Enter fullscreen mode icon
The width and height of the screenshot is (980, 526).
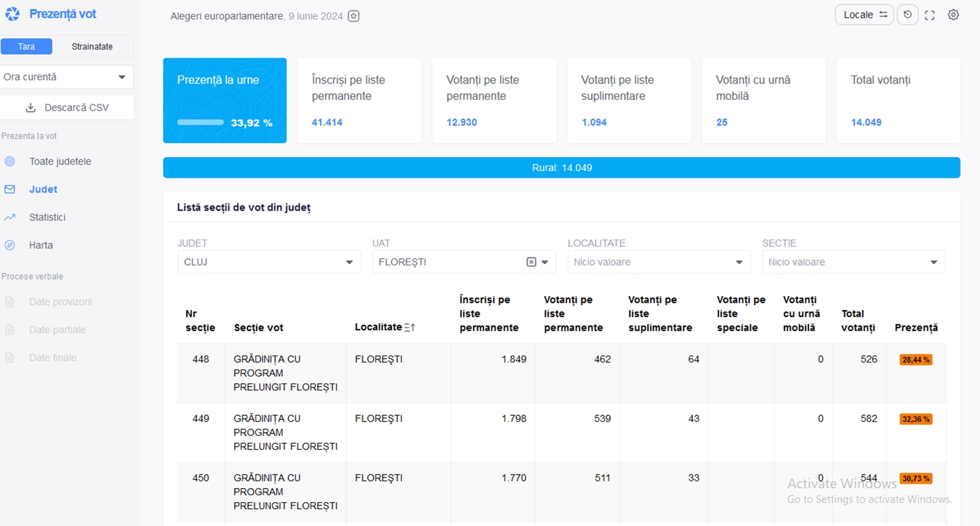pos(930,15)
